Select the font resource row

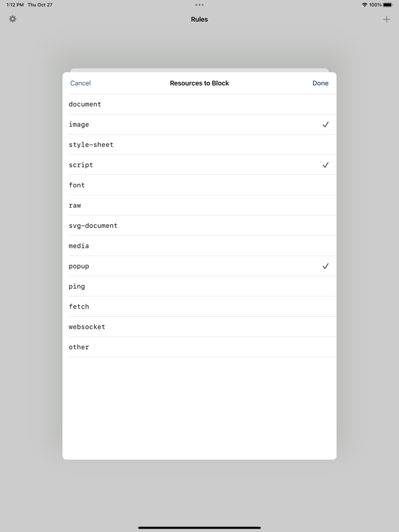coord(199,185)
